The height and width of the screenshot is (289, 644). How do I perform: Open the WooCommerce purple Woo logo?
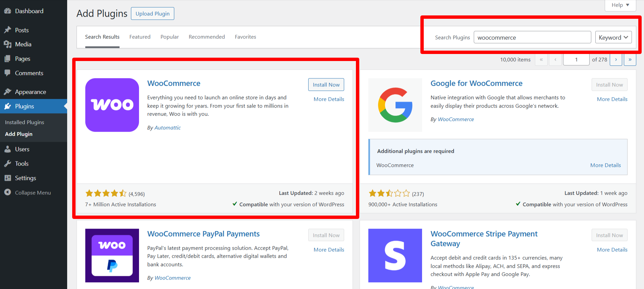pos(112,105)
